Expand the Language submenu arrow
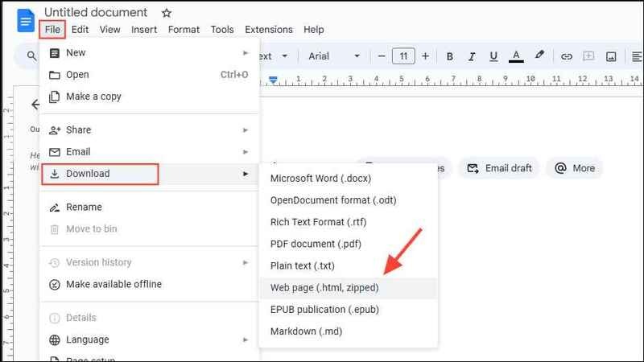Viewport: 644px width, 362px height. 246,339
